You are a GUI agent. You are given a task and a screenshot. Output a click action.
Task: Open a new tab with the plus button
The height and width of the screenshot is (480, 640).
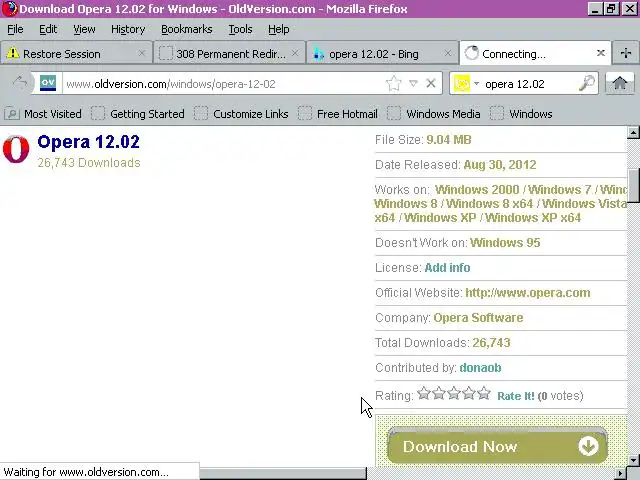click(x=626, y=53)
